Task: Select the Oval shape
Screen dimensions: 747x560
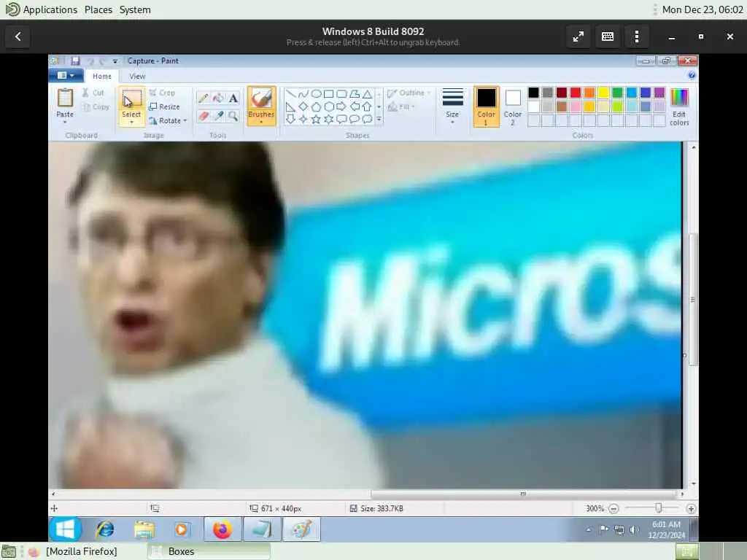Action: [316, 94]
